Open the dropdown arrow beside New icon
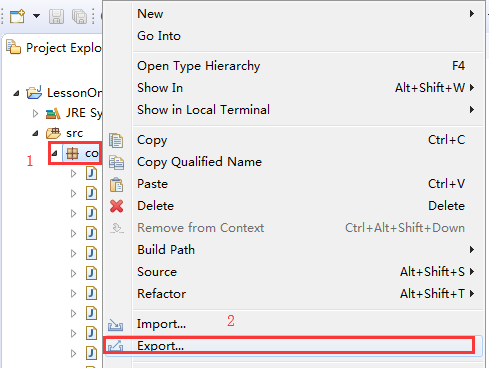489x368 pixels. [x=36, y=16]
